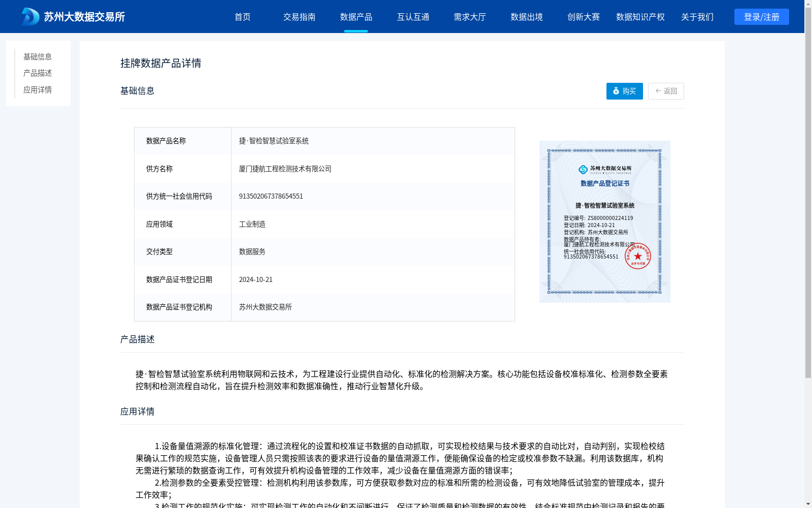Screen dimensions: 812x508
Task: Open the 关于我们 page
Action: click(x=697, y=17)
